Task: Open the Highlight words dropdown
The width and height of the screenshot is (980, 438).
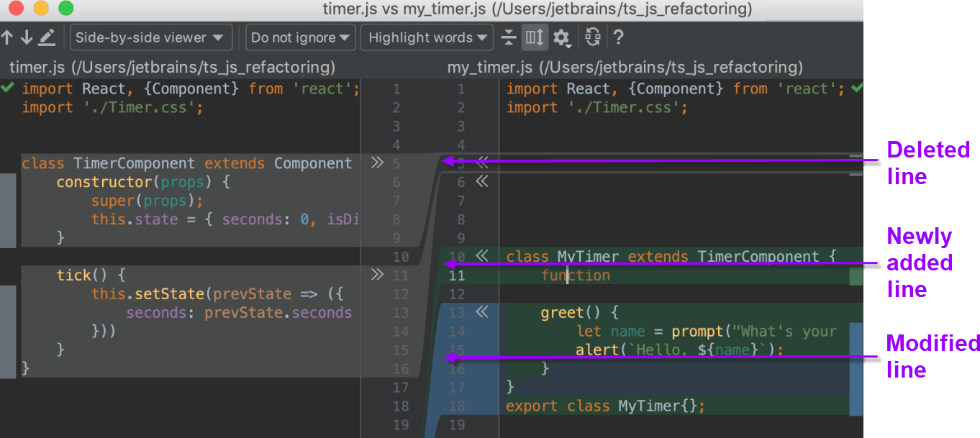Action: coord(427,37)
